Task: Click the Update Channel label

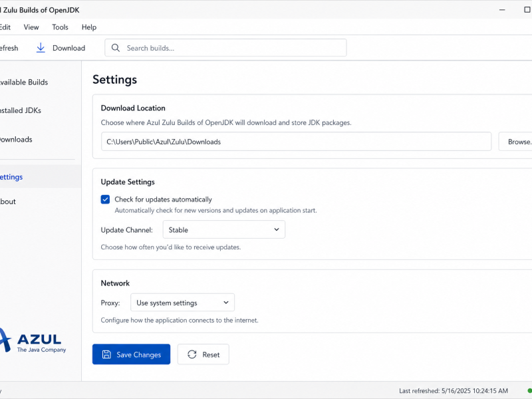Action: click(126, 230)
